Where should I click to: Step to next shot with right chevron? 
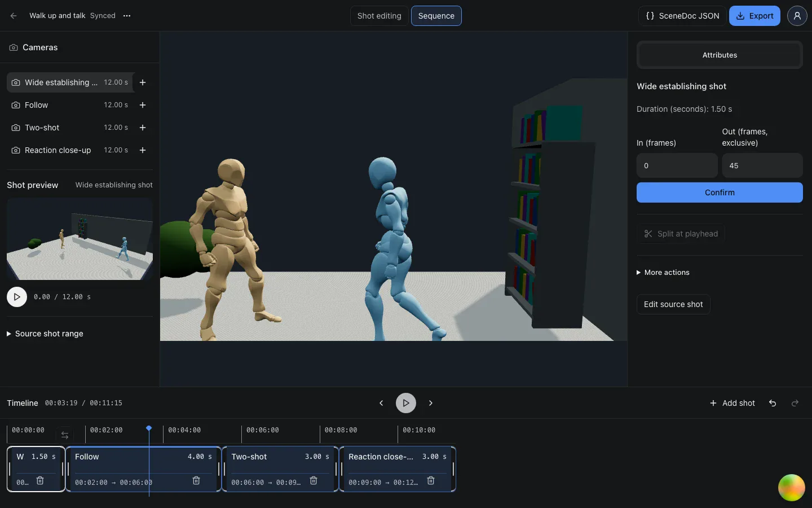(431, 403)
